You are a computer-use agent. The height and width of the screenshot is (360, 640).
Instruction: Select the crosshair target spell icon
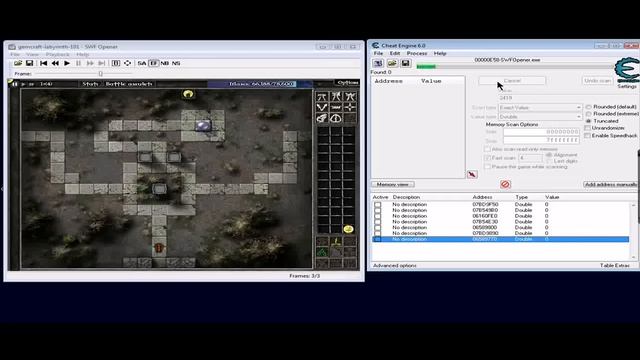(x=350, y=107)
